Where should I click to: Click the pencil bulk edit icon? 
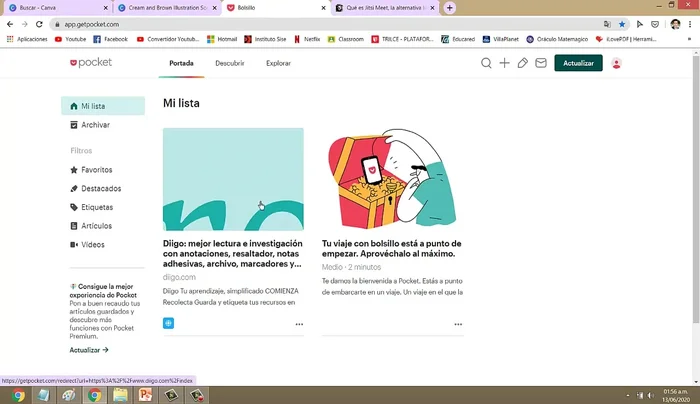pyautogui.click(x=522, y=63)
